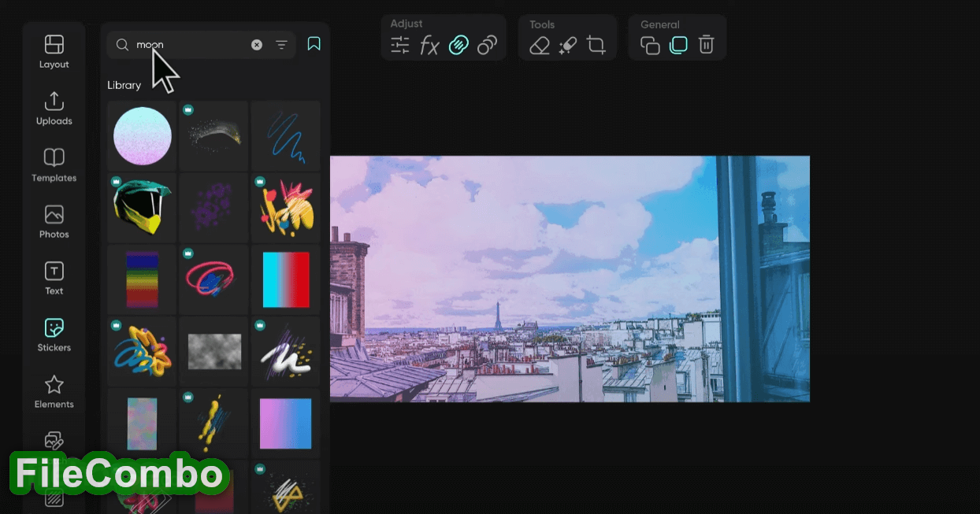This screenshot has width=980, height=514.
Task: Open the Elements panel
Action: tap(54, 392)
